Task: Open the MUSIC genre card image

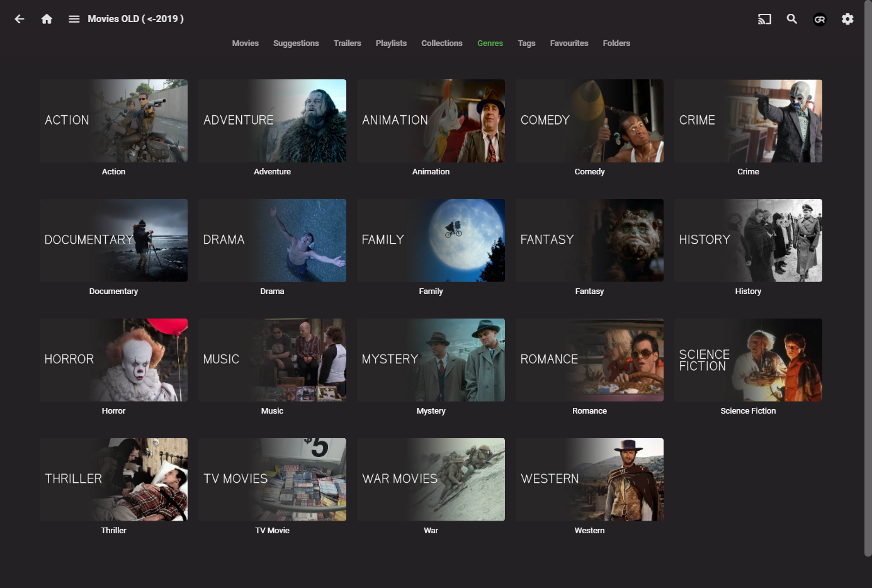Action: (272, 360)
